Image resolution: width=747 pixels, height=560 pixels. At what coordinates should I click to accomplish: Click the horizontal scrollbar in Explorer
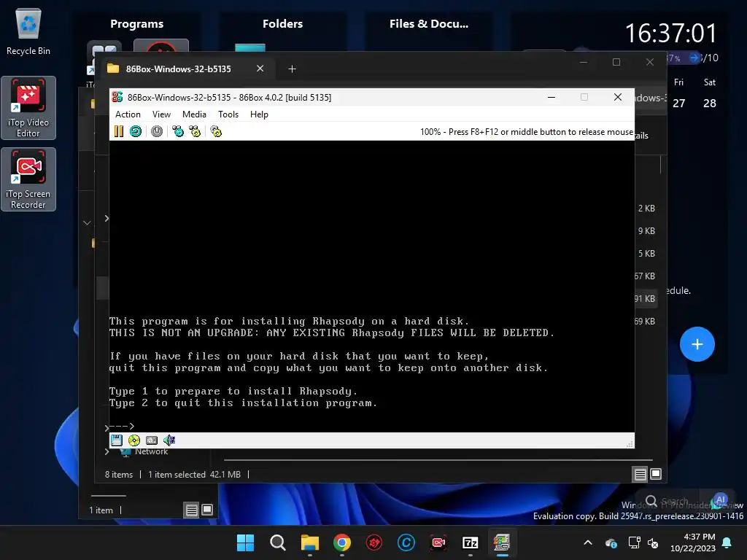[438, 460]
